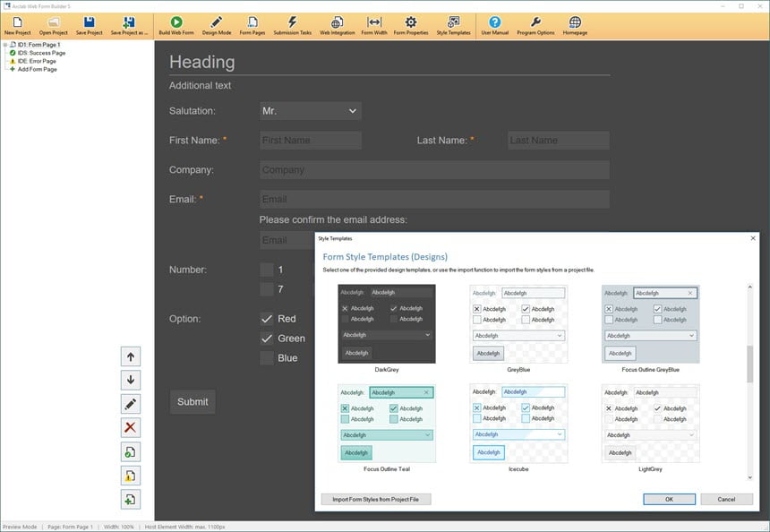The image size is (770, 532).
Task: Click scroll down arrow in Style Templates
Action: pos(750,477)
